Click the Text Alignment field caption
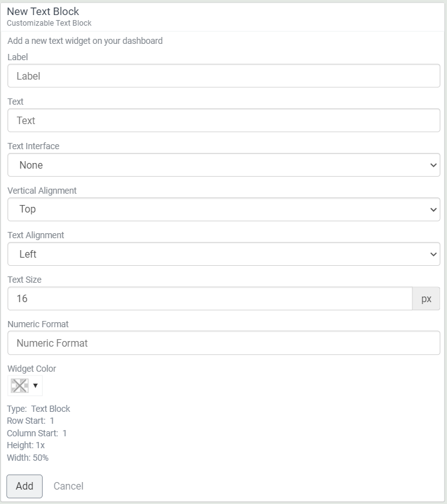 [36, 235]
